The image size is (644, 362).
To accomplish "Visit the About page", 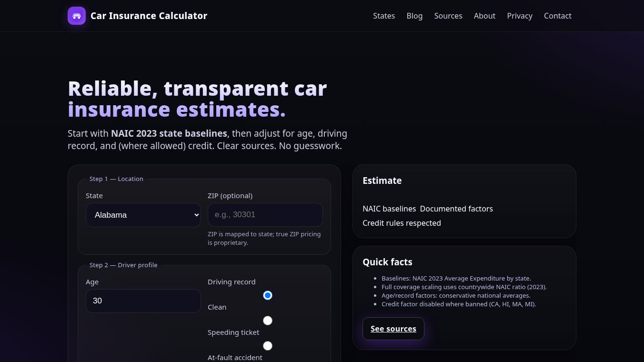I will 484,16.
